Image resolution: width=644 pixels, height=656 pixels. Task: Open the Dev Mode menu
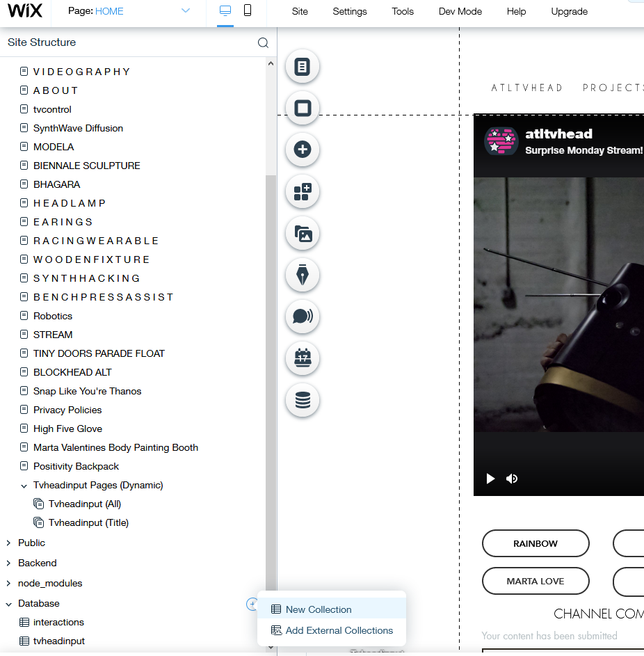point(460,11)
